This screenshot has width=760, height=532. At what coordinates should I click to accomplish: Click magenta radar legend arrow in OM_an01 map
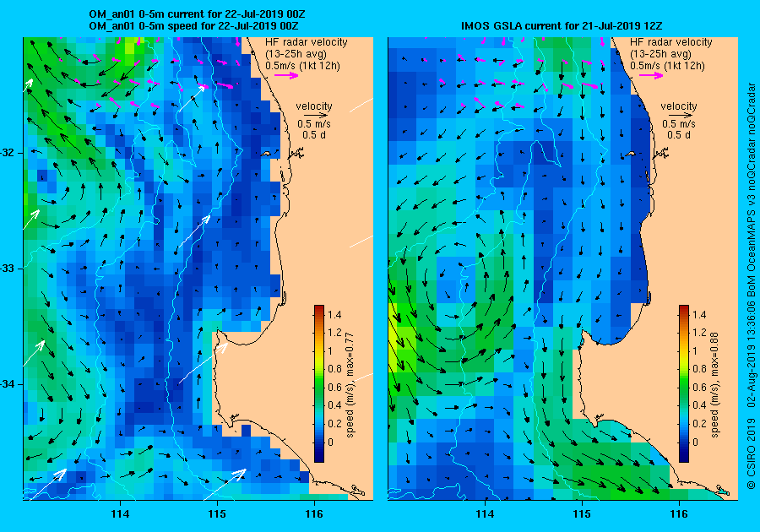coord(286,75)
